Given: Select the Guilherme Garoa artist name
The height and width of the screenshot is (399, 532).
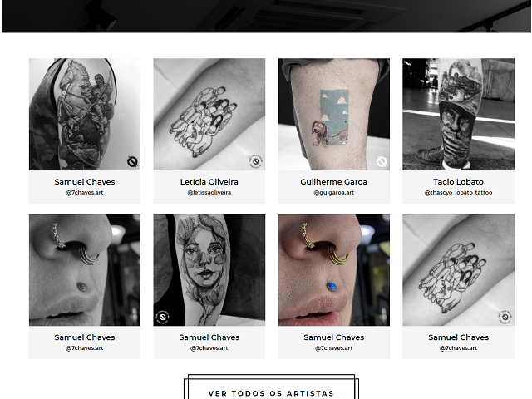Looking at the screenshot, I should coord(334,182).
